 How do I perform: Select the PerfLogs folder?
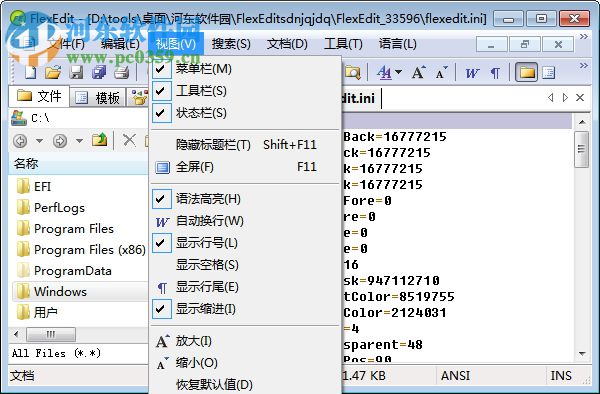51,208
